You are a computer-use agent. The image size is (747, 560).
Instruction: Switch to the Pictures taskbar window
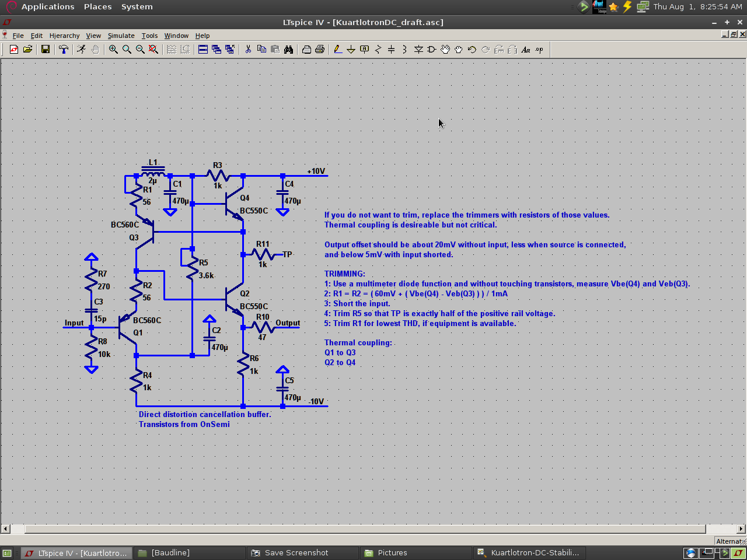tap(416, 553)
